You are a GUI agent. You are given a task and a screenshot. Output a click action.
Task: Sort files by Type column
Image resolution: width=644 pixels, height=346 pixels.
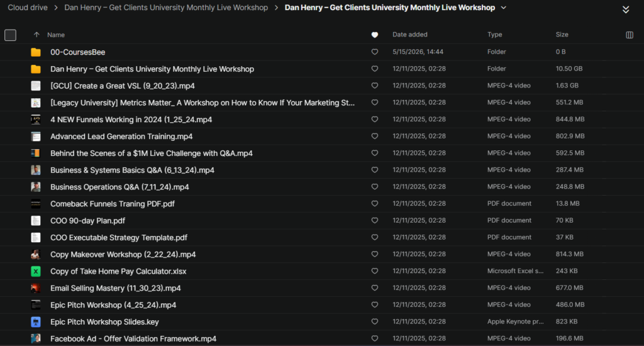(494, 35)
